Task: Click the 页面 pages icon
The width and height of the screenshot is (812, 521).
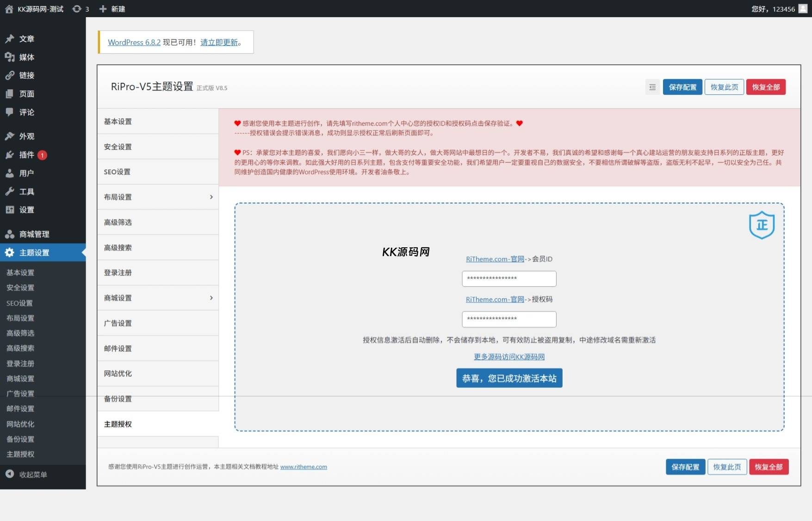Action: click(10, 94)
